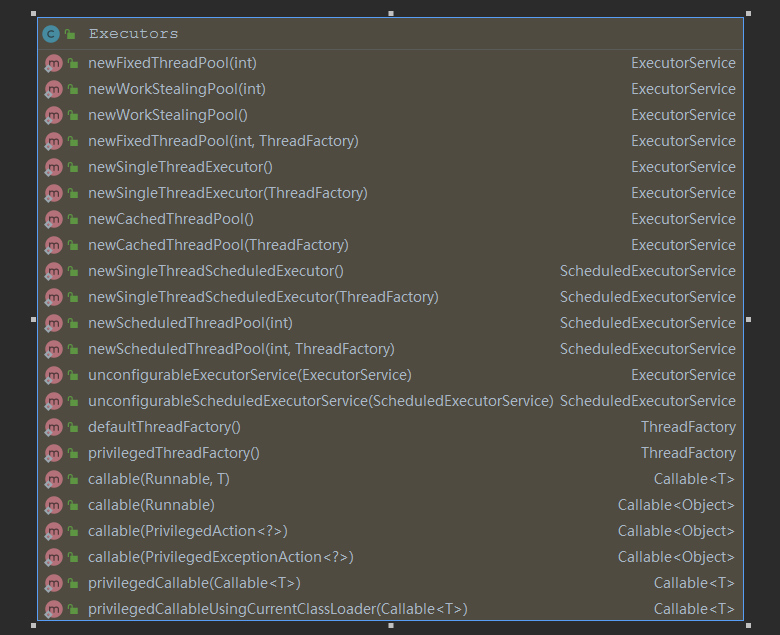Click method icon for privilegedCallable(Callable<T>)
The width and height of the screenshot is (780, 635).
point(53,583)
